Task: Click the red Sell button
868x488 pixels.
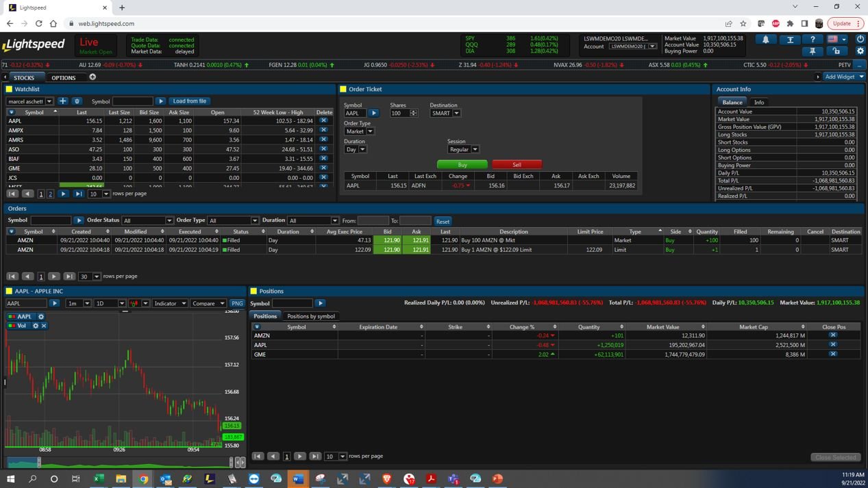Action: pyautogui.click(x=517, y=164)
